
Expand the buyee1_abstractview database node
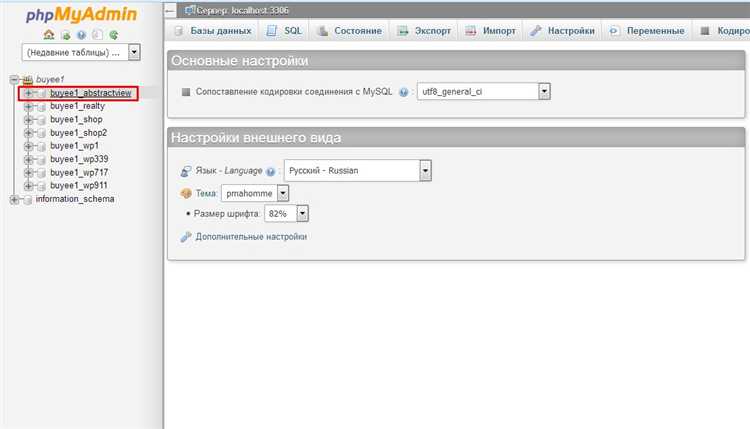[x=28, y=93]
